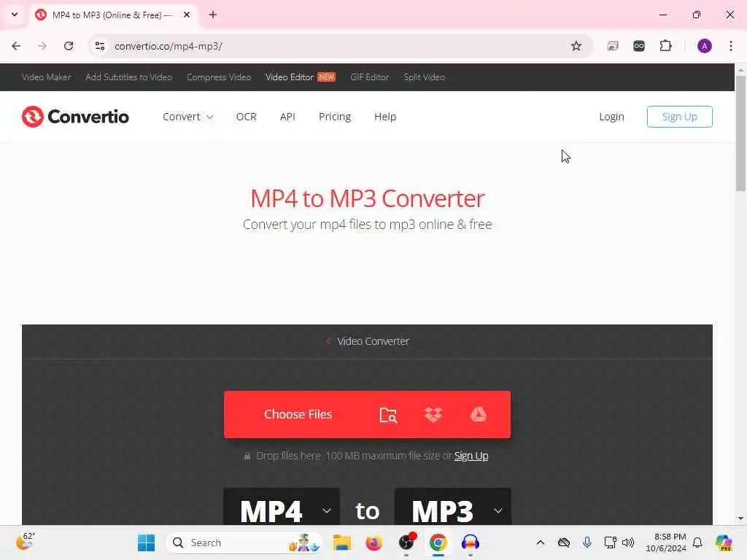Go back to Video Converter breadcrumb

[368, 341]
